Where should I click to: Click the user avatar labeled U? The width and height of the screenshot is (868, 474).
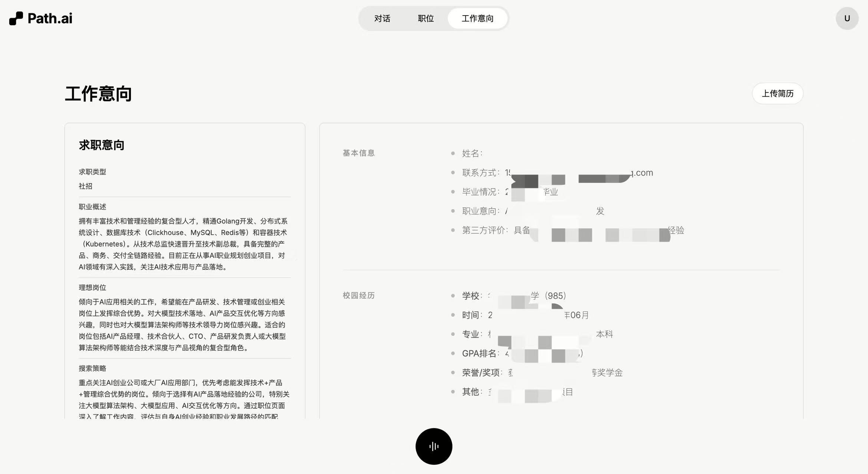pyautogui.click(x=847, y=18)
